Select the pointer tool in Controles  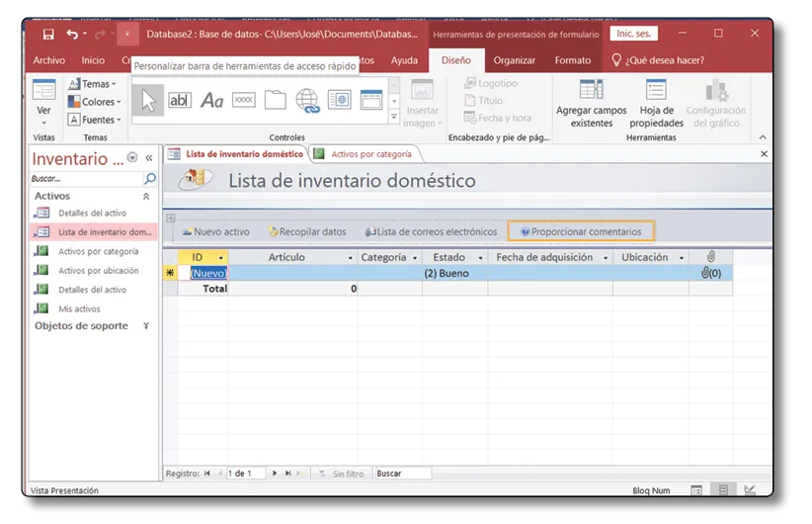tap(147, 100)
